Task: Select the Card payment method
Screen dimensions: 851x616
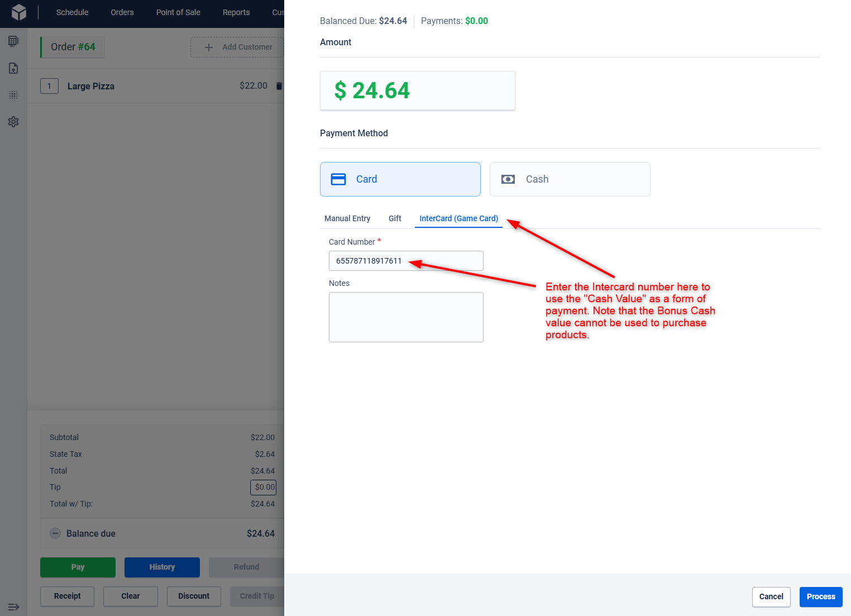Action: [x=400, y=179]
